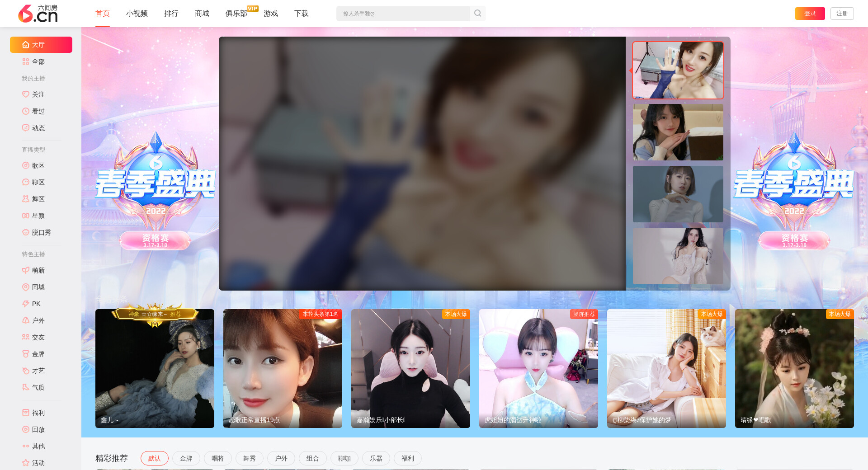Select the third stream thumbnail in the player list
868x470 pixels.
tap(678, 194)
